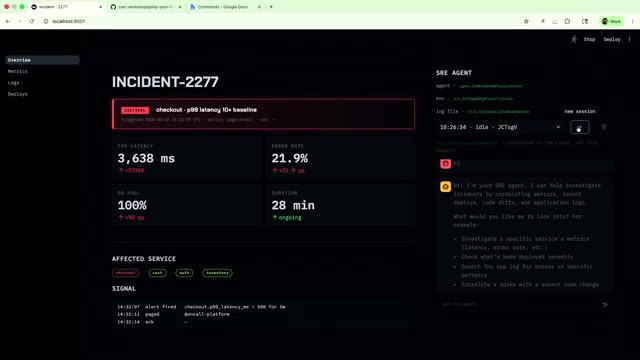
Task: Send the message with the arrow icon
Action: pos(605,304)
